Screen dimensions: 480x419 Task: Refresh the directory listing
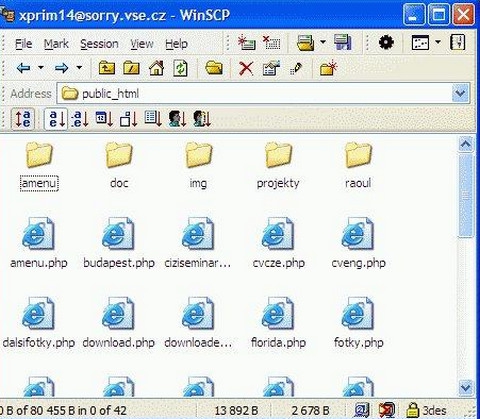click(180, 68)
